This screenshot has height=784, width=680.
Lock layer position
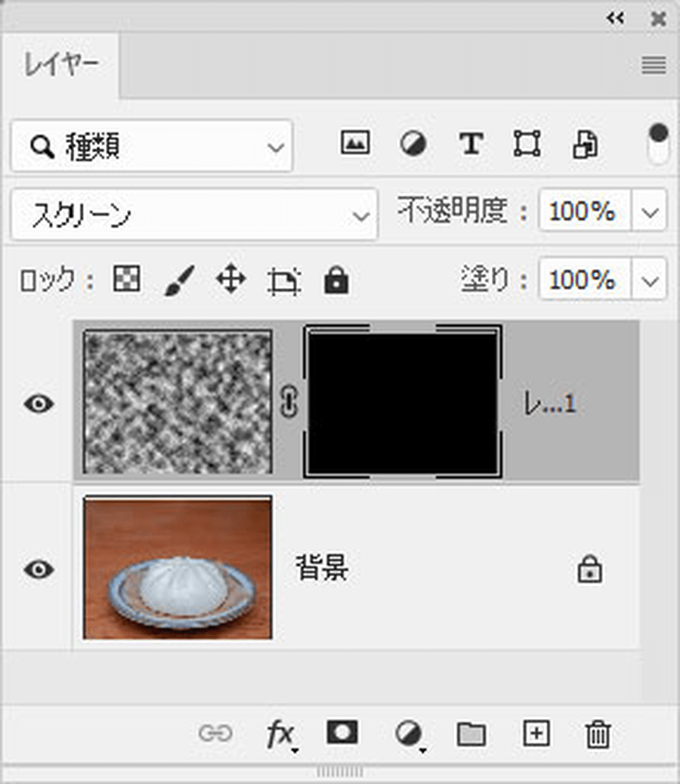[x=231, y=279]
